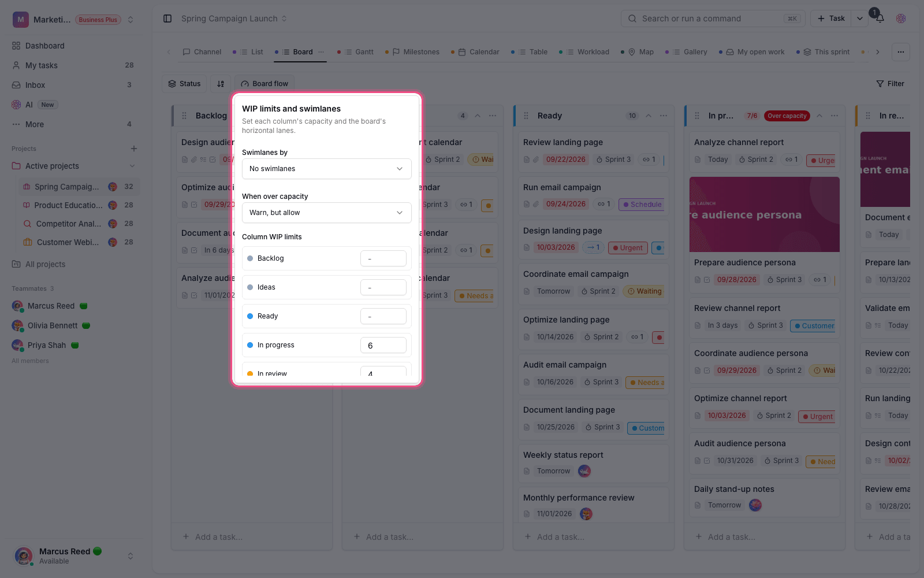Open the Prepare audience persona cover image
Image resolution: width=924 pixels, height=578 pixels.
[765, 214]
